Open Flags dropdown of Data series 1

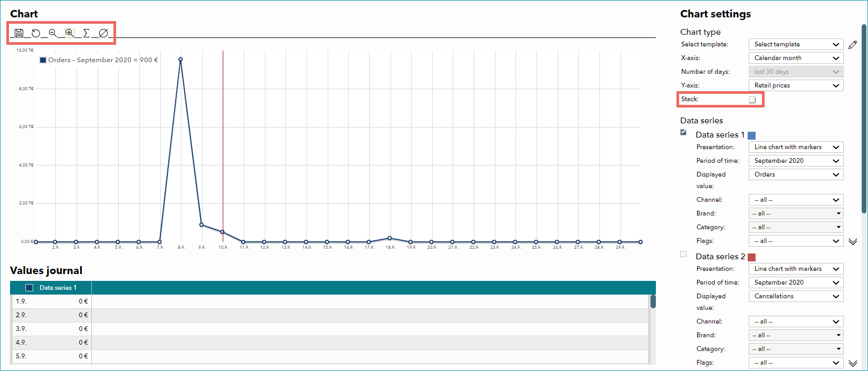[796, 241]
